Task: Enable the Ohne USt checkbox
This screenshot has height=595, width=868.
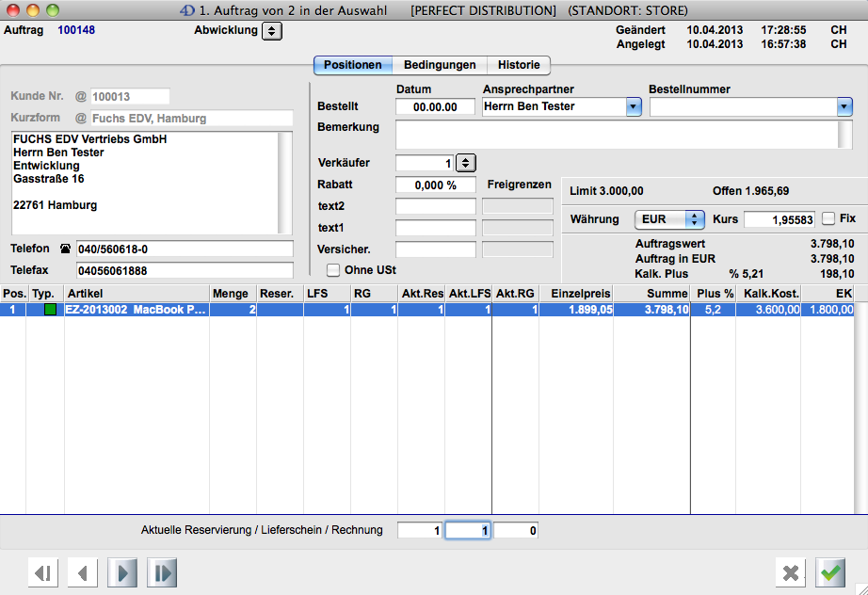Action: (x=332, y=270)
